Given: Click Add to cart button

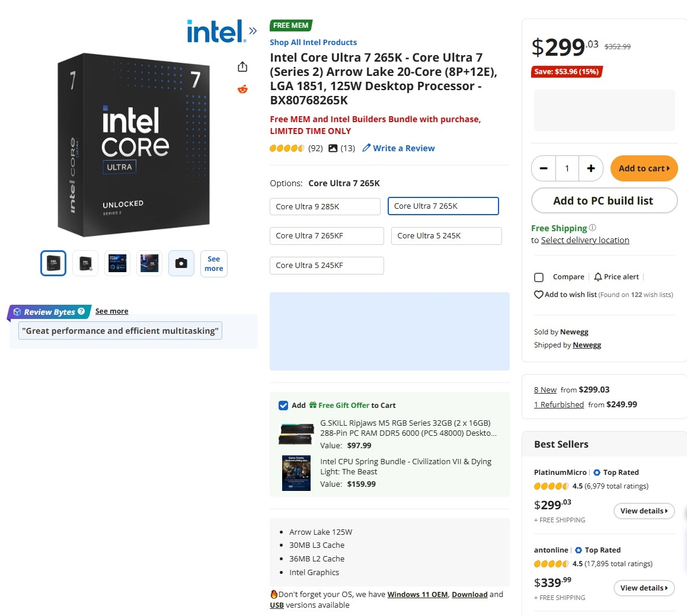Looking at the screenshot, I should pos(644,168).
